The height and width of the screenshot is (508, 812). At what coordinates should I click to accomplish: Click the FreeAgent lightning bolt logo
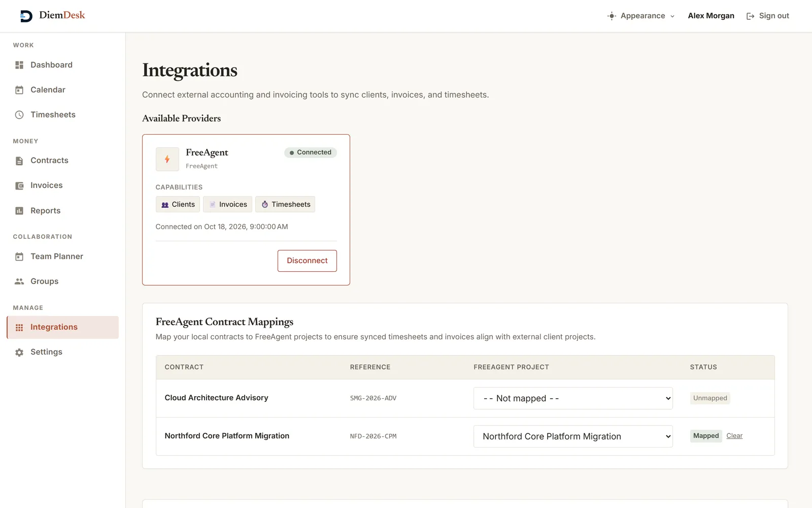coord(167,160)
